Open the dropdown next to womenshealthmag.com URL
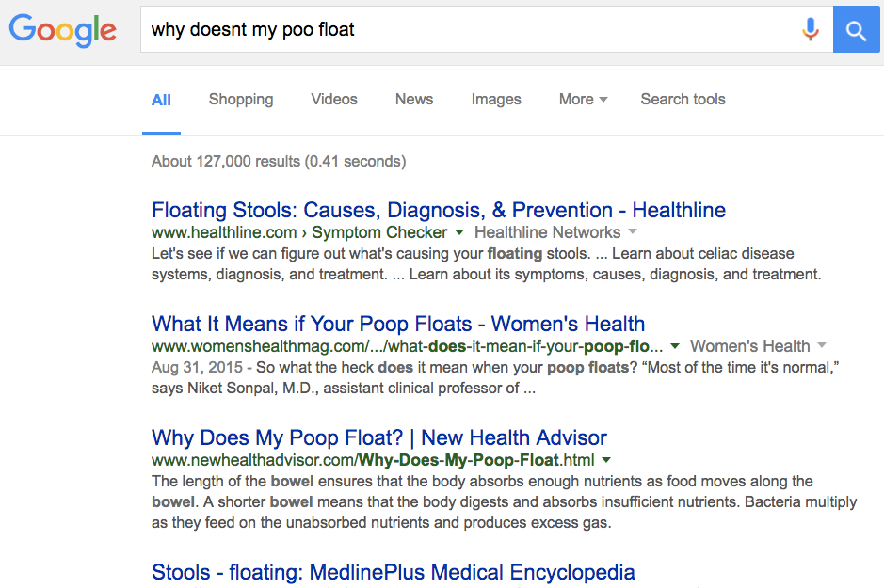884x588 pixels. (x=675, y=345)
